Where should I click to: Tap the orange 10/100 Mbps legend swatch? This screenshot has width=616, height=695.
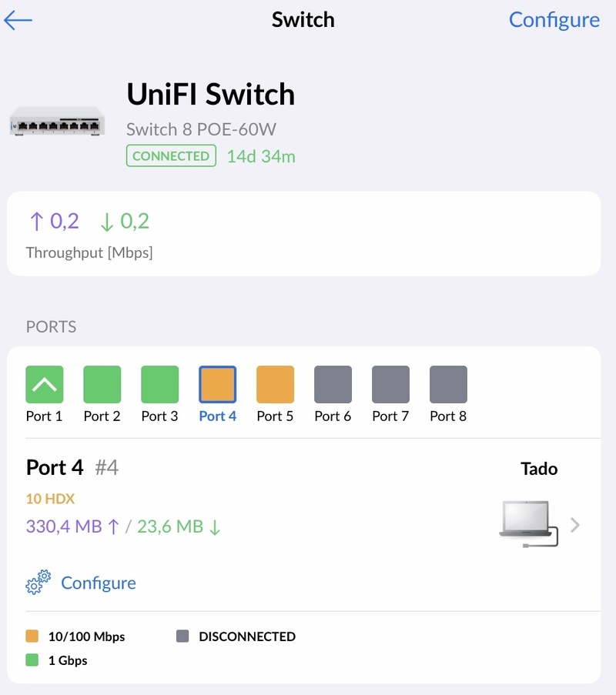(x=32, y=636)
